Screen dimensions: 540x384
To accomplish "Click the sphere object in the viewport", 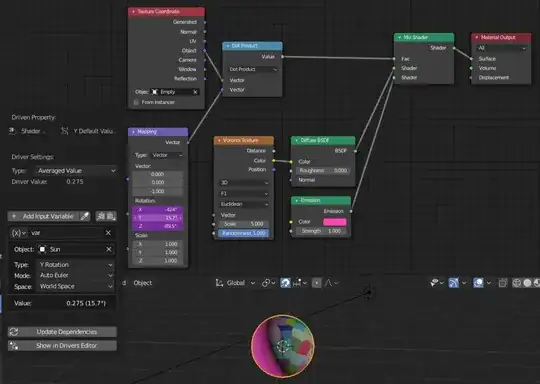I will click(x=283, y=345).
